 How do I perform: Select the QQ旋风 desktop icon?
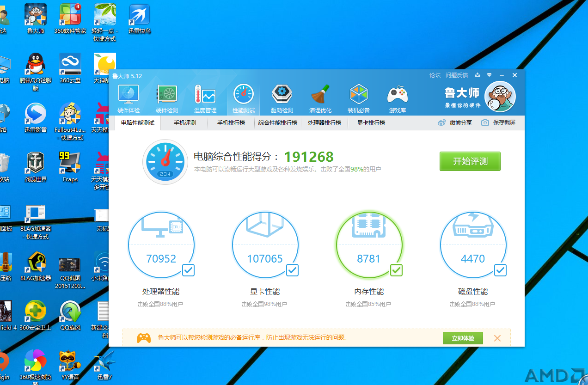click(70, 316)
